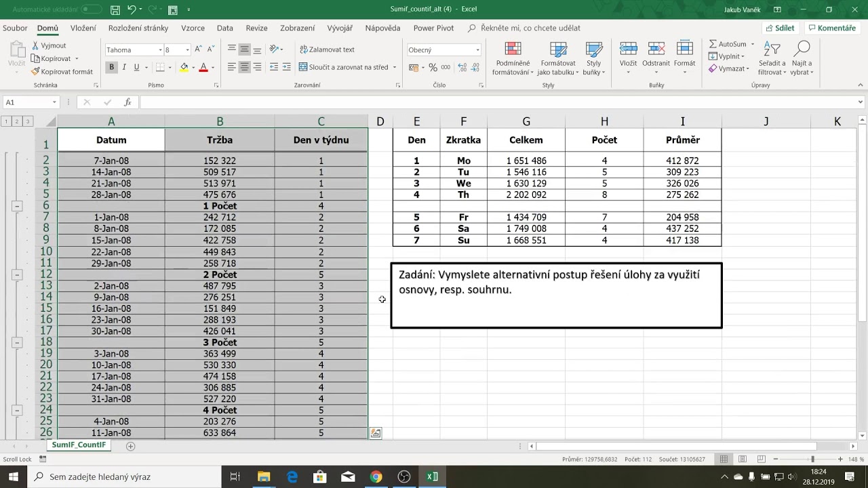Toggle Bold formatting button
868x488 pixels.
tap(112, 67)
